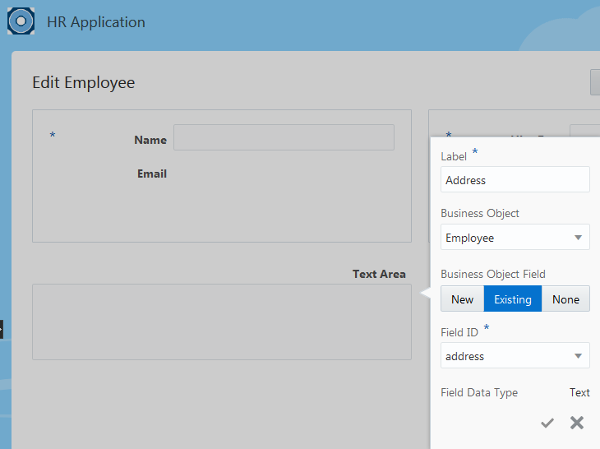Click the Text Area box on the form

coord(222,321)
